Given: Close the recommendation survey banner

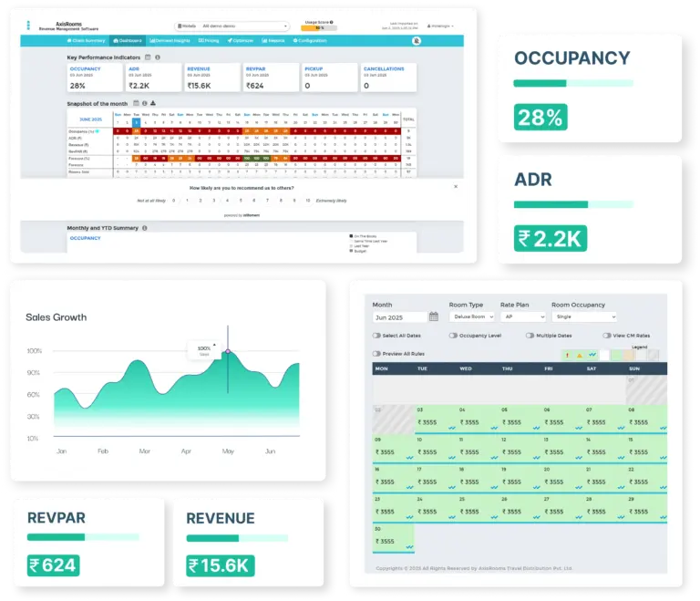Looking at the screenshot, I should click(x=456, y=185).
